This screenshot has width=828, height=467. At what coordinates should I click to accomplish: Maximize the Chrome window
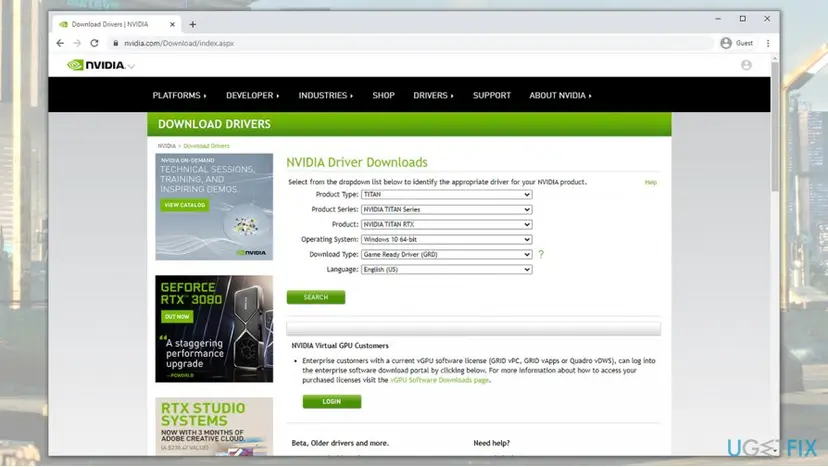point(742,18)
